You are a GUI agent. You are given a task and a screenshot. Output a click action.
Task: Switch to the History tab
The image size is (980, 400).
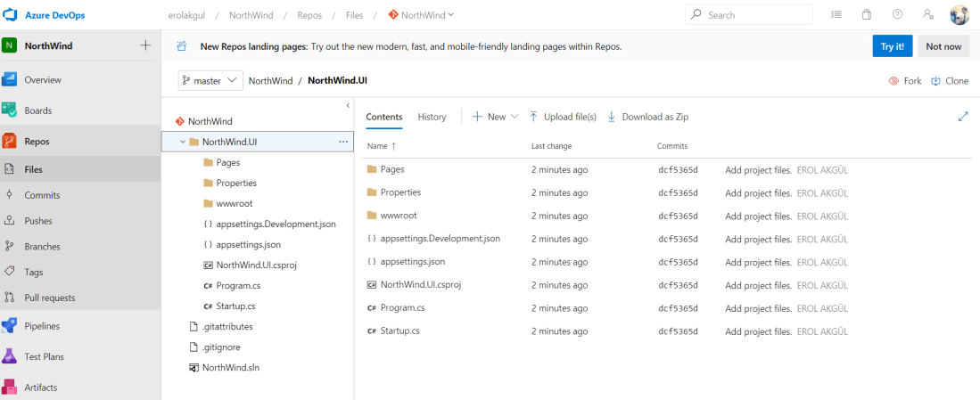click(x=432, y=117)
